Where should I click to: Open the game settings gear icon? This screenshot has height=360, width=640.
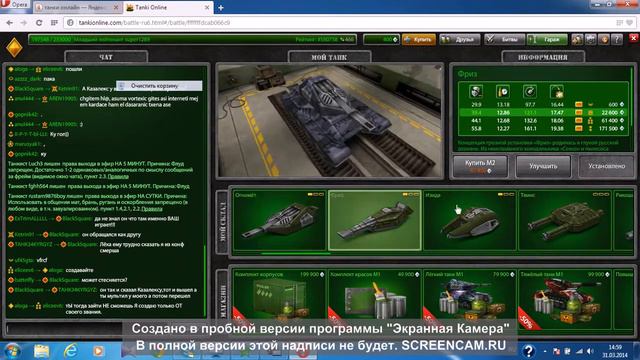click(x=591, y=40)
